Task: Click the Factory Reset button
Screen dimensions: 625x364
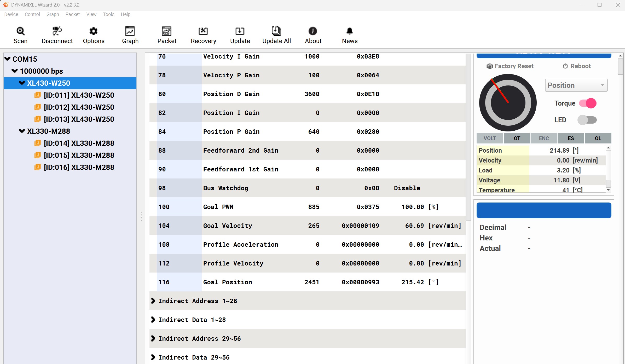Action: point(510,66)
